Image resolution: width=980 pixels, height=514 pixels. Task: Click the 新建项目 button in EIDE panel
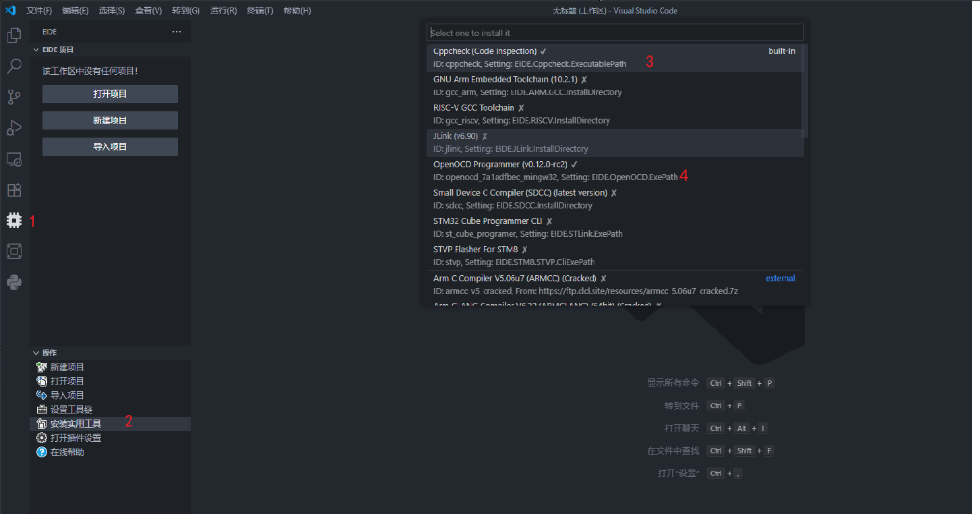click(x=110, y=120)
